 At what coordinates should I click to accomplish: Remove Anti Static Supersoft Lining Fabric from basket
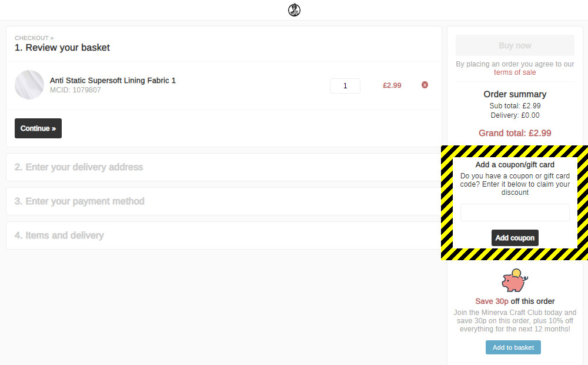coord(425,85)
